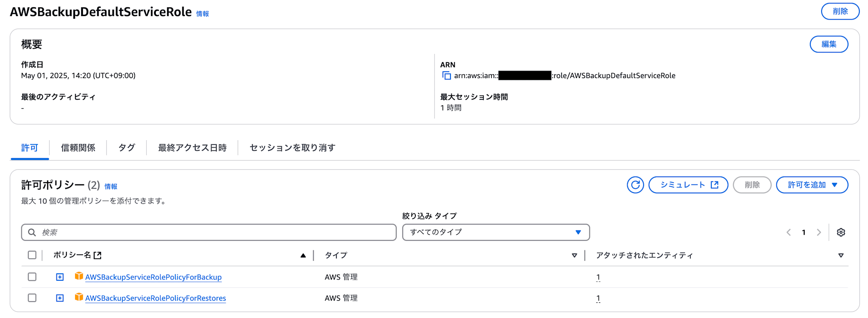Image resolution: width=868 pixels, height=318 pixels.
Task: Open the 許可を追加 dropdown button
Action: point(812,185)
